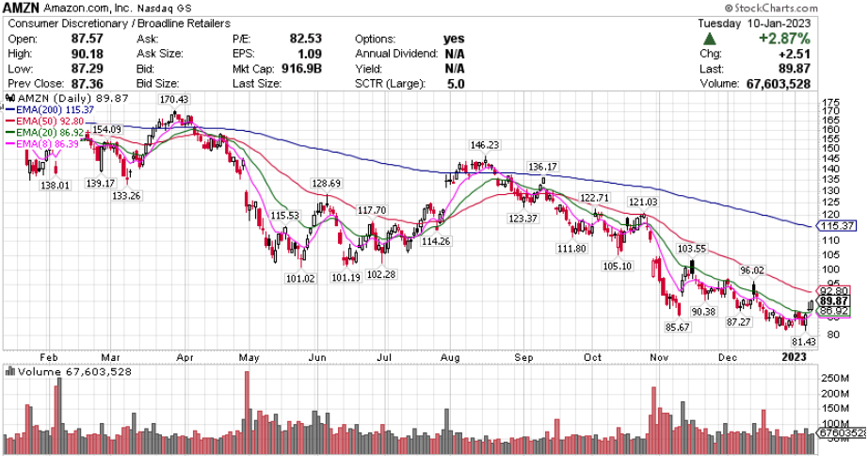Viewport: 868px width, 456px height.
Task: Click the Nov month marker on time axis
Action: (x=659, y=357)
